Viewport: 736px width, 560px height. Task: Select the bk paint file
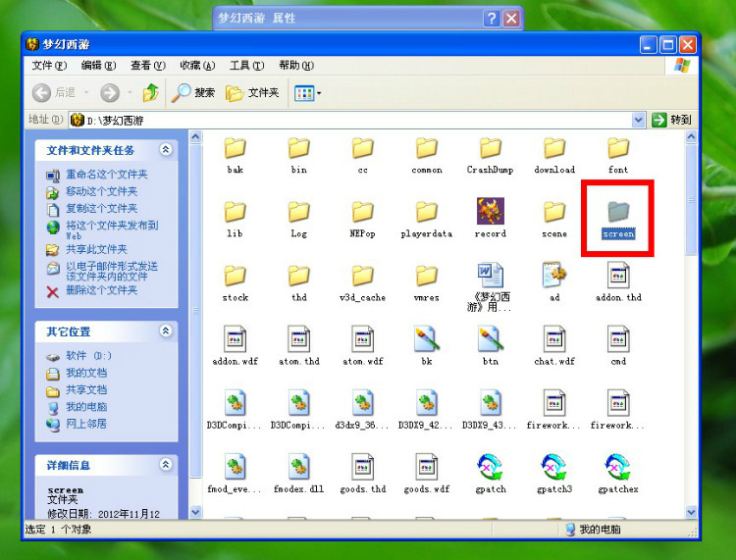(426, 345)
